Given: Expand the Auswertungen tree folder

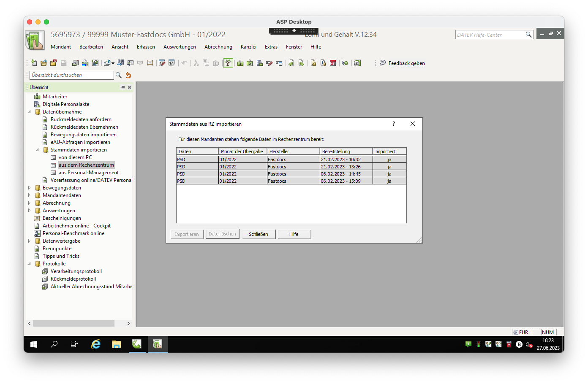Looking at the screenshot, I should pyautogui.click(x=29, y=211).
